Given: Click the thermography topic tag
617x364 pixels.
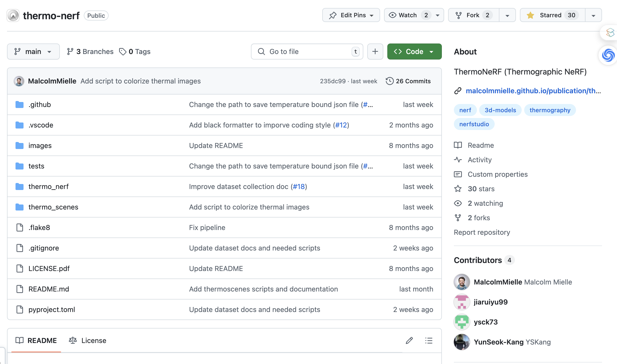Looking at the screenshot, I should [550, 110].
